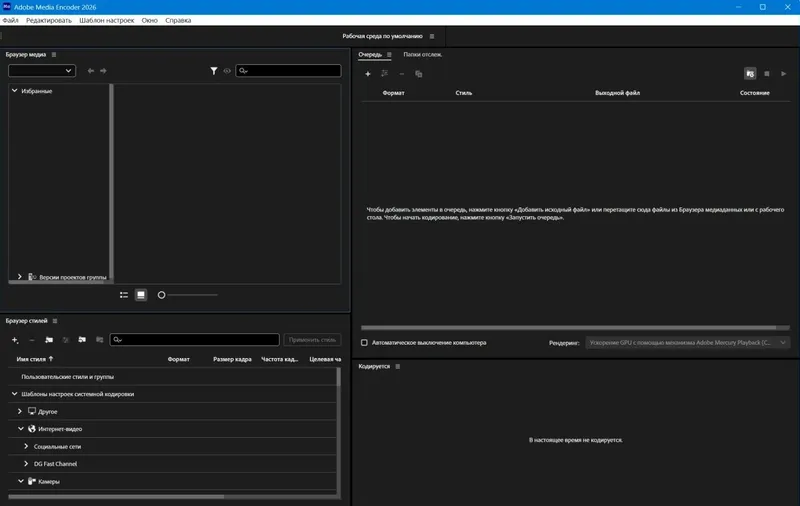Click the monitor icon beside Другое

[x=32, y=411]
